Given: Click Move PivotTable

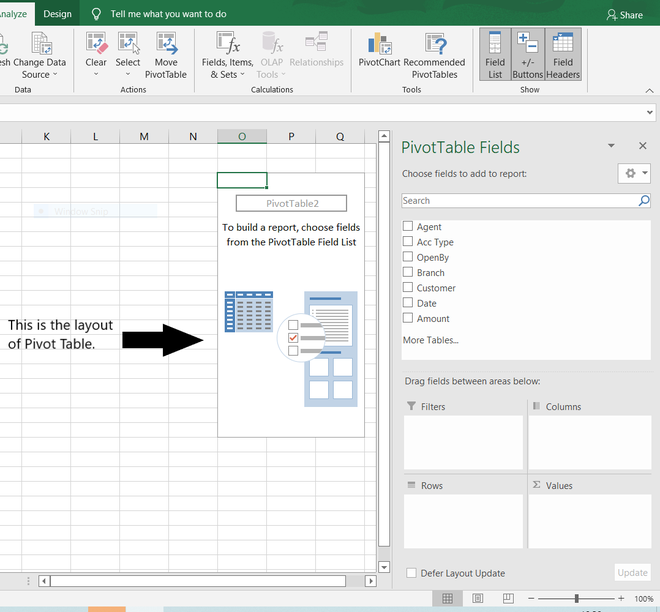Looking at the screenshot, I should tap(166, 55).
